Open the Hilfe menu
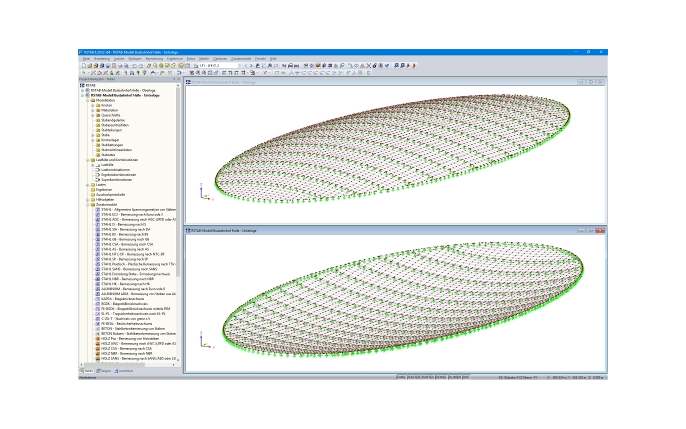 pos(273,59)
